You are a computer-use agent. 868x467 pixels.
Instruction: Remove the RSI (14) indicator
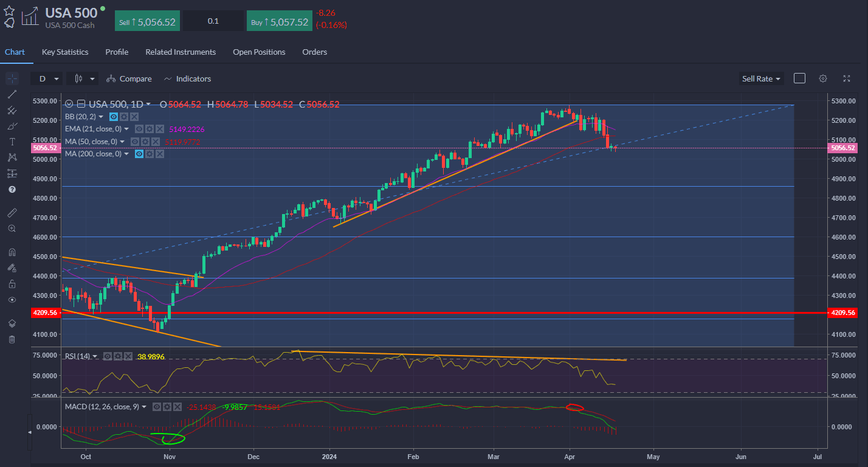128,356
